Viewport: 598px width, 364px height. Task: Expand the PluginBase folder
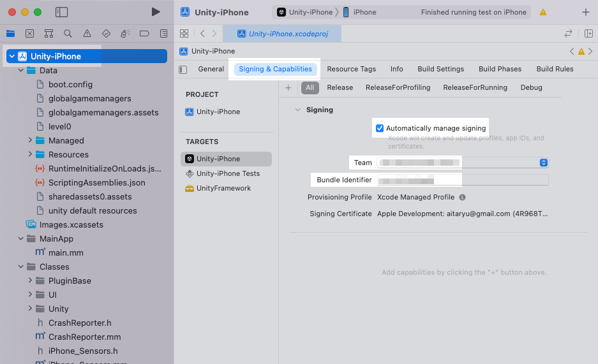tap(30, 280)
